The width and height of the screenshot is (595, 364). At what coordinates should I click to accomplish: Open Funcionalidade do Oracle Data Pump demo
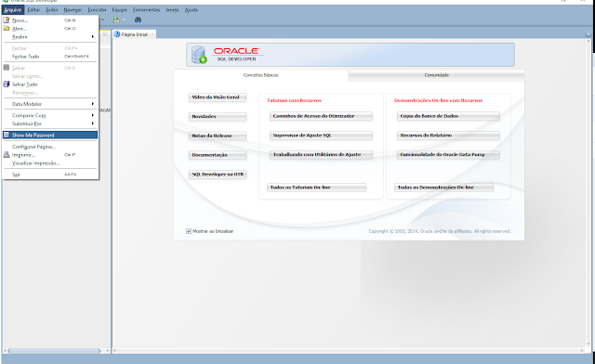448,155
